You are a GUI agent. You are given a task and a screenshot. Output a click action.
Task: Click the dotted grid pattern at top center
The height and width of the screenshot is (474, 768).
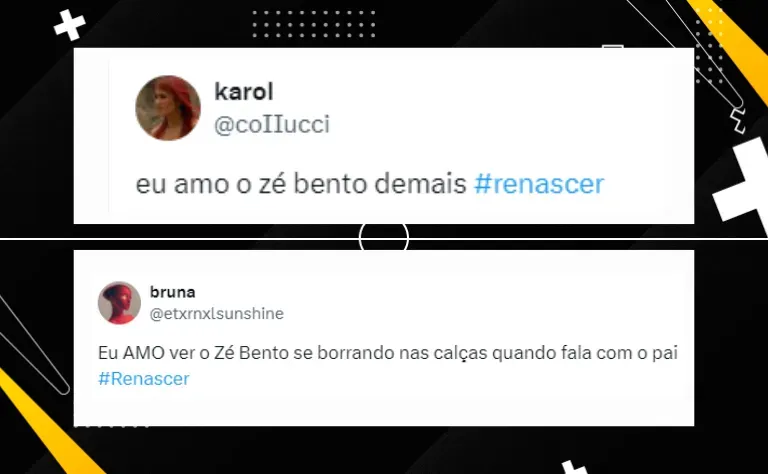coord(313,24)
